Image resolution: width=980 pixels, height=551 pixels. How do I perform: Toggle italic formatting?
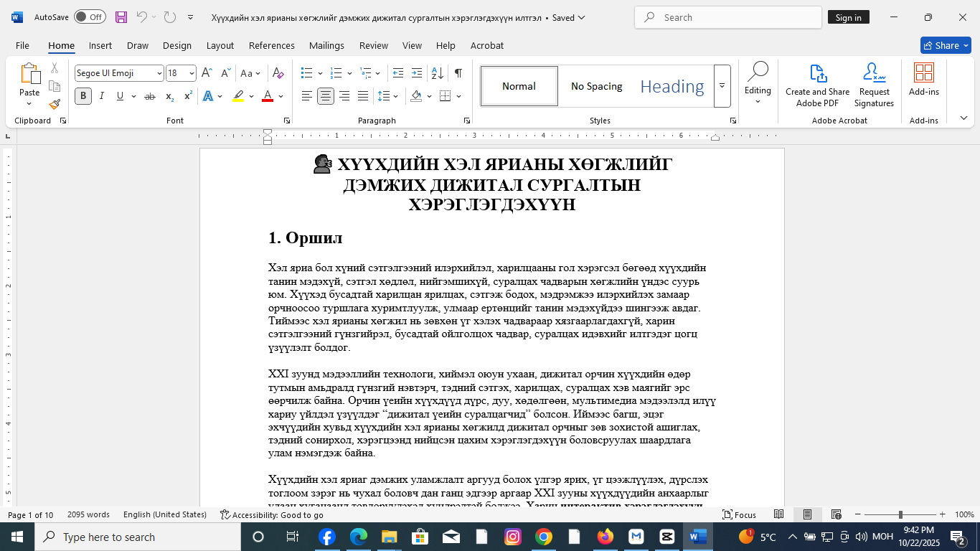click(x=101, y=95)
